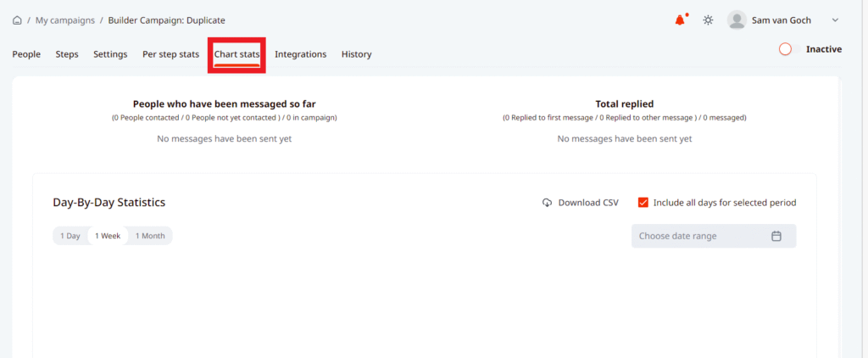Image resolution: width=868 pixels, height=358 pixels.
Task: Open the Per step stats tab
Action: point(170,54)
